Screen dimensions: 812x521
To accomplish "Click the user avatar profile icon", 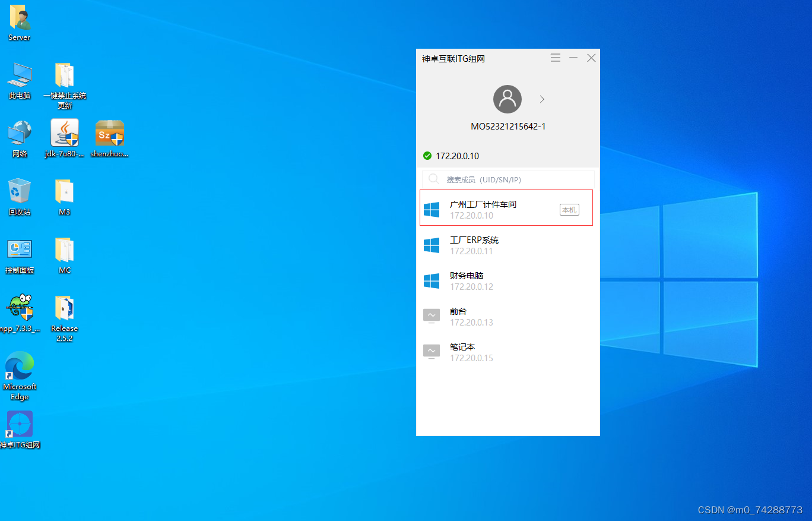I will click(507, 99).
